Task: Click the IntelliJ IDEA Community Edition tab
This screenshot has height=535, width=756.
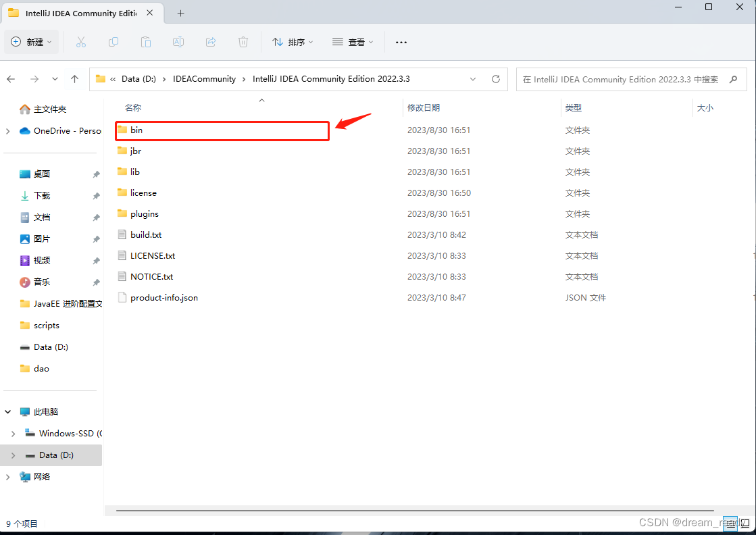Action: coord(82,13)
